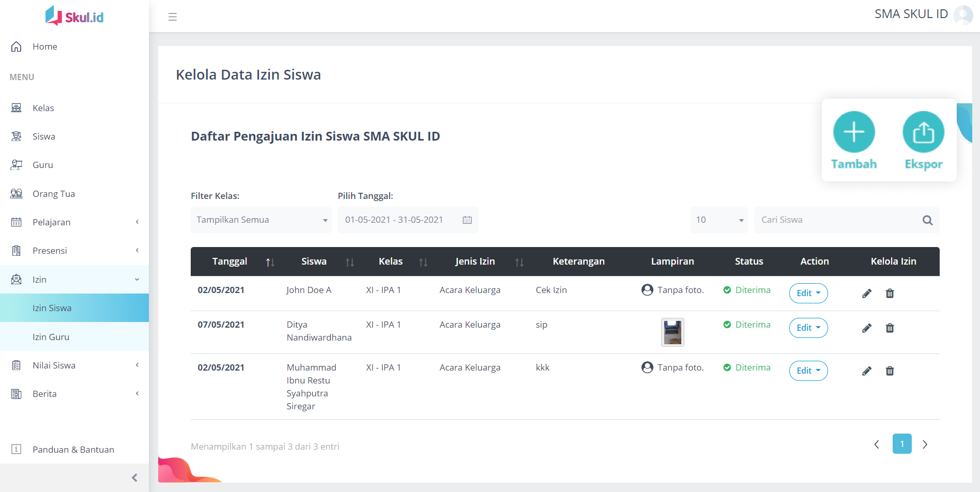Click pencil icon for Ditya Nandiwardhana row

[x=867, y=328]
